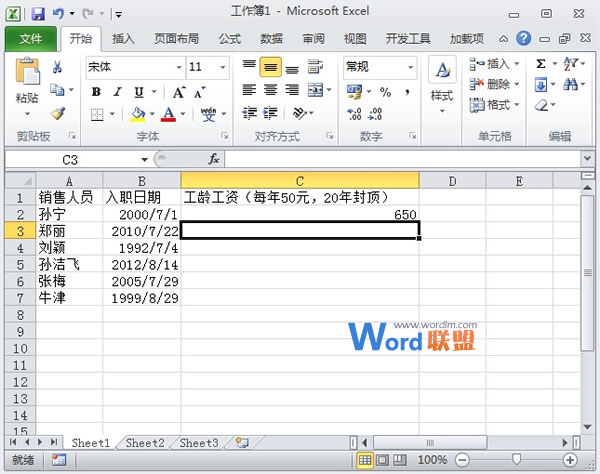
Task: Switch to Page Layout view button
Action: 382,459
